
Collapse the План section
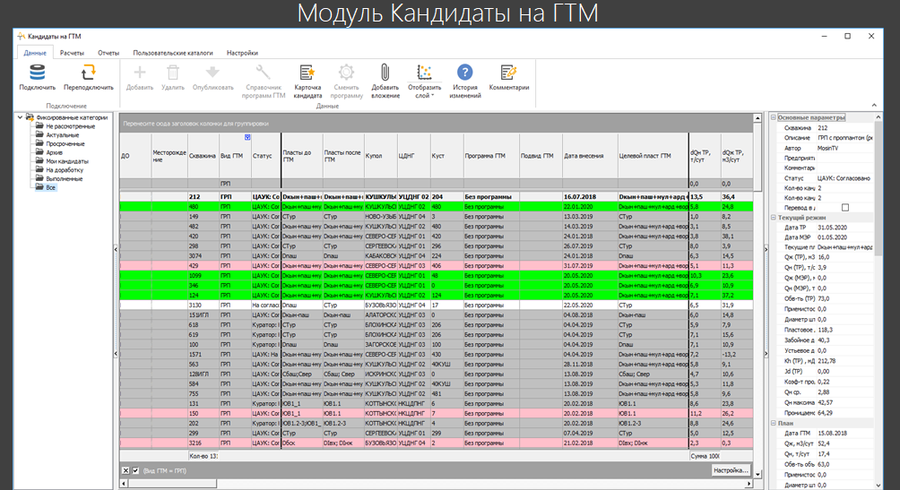pos(773,423)
